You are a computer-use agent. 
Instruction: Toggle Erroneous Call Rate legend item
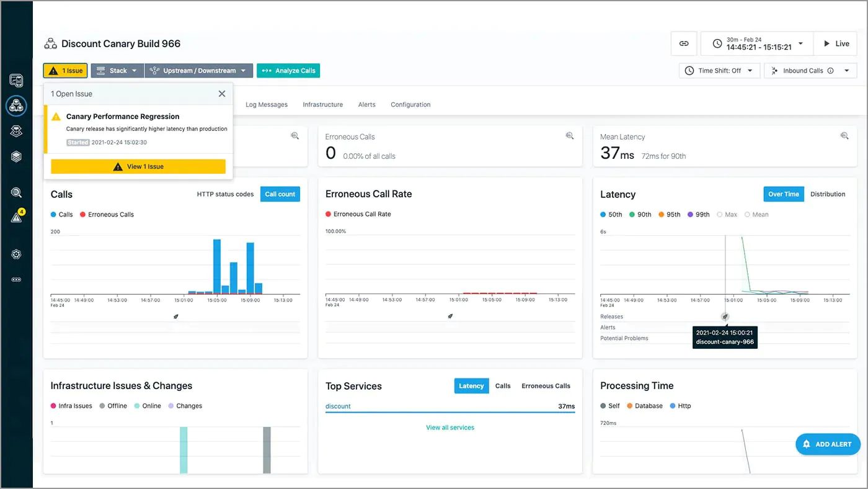click(x=358, y=214)
